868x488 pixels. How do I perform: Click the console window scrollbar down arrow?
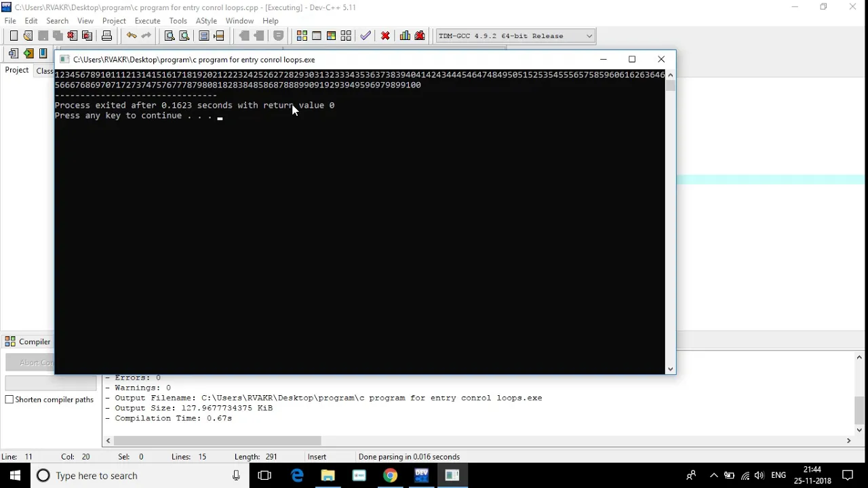[x=671, y=369]
